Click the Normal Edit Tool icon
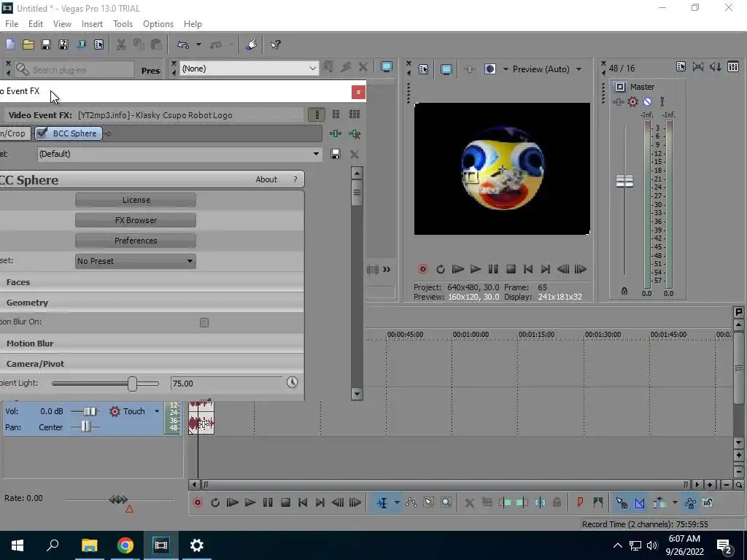747x560 pixels. coord(382,502)
